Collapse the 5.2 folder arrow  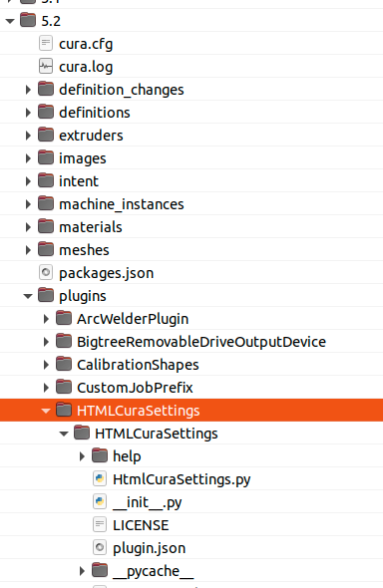[10, 21]
